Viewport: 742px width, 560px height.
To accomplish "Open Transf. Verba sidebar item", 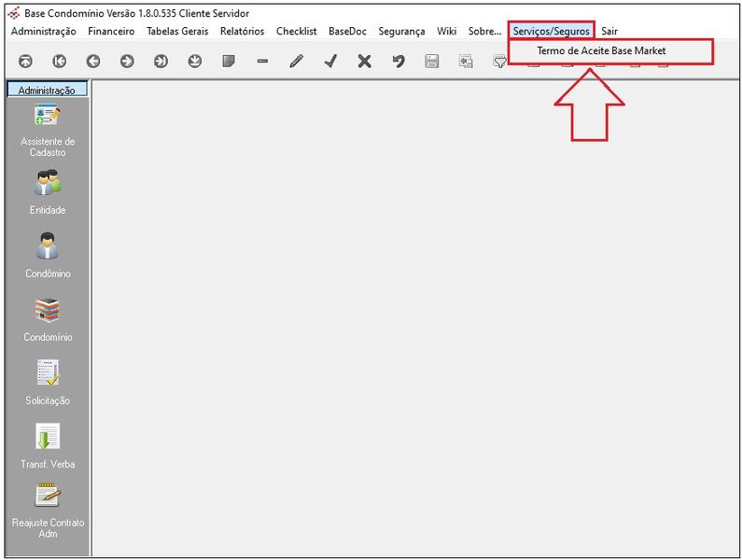I will click(x=48, y=447).
